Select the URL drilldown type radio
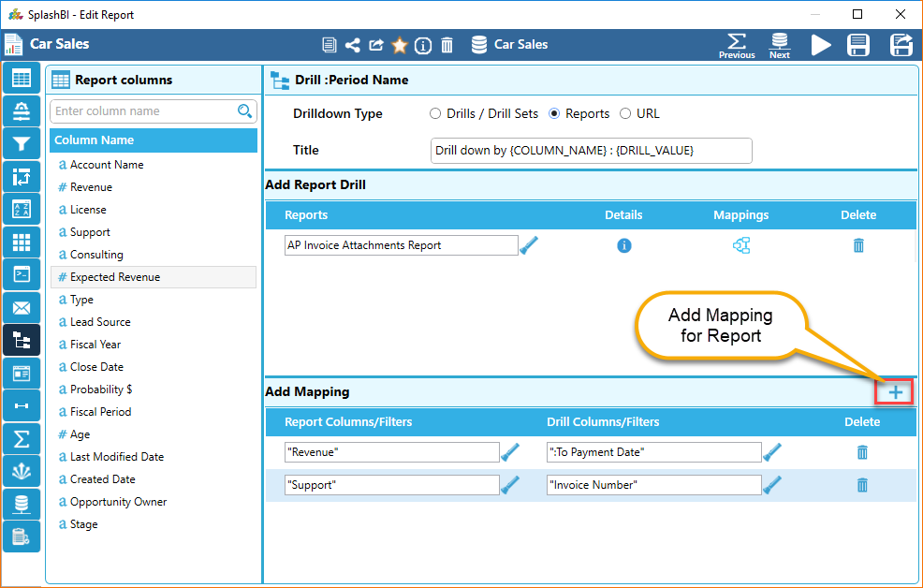Viewport: 923px width, 588px height. [625, 113]
